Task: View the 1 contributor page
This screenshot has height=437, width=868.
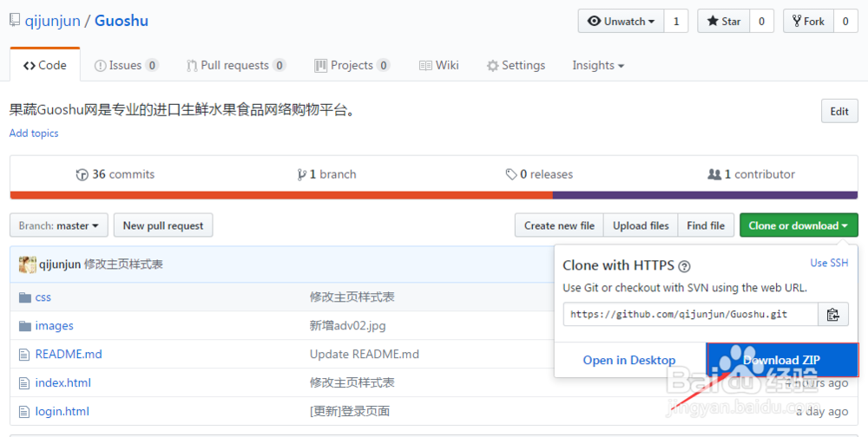Action: click(x=751, y=174)
